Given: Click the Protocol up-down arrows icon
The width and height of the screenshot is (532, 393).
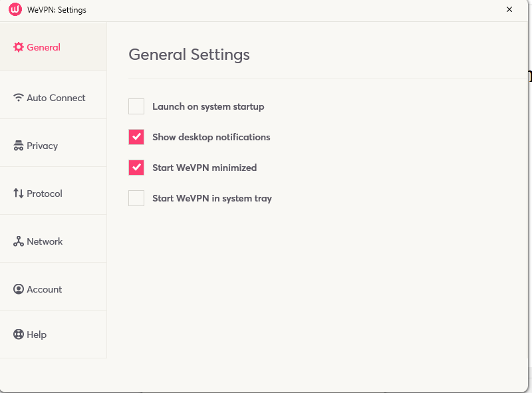Looking at the screenshot, I should coord(19,194).
